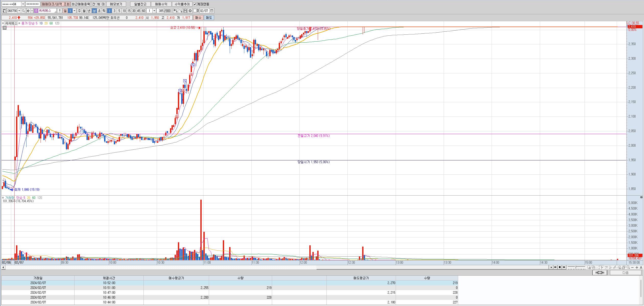644x306 pixels.
Task: Click the chart zoom level slider
Action: (x=576, y=267)
